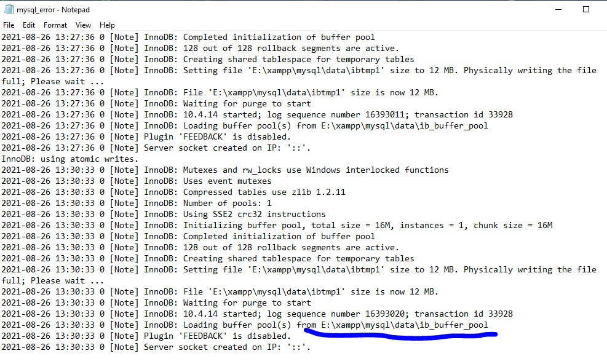Click the 13:27:36 'Waiting for purge to start' line
This screenshot has width=607, height=364.
coord(156,104)
